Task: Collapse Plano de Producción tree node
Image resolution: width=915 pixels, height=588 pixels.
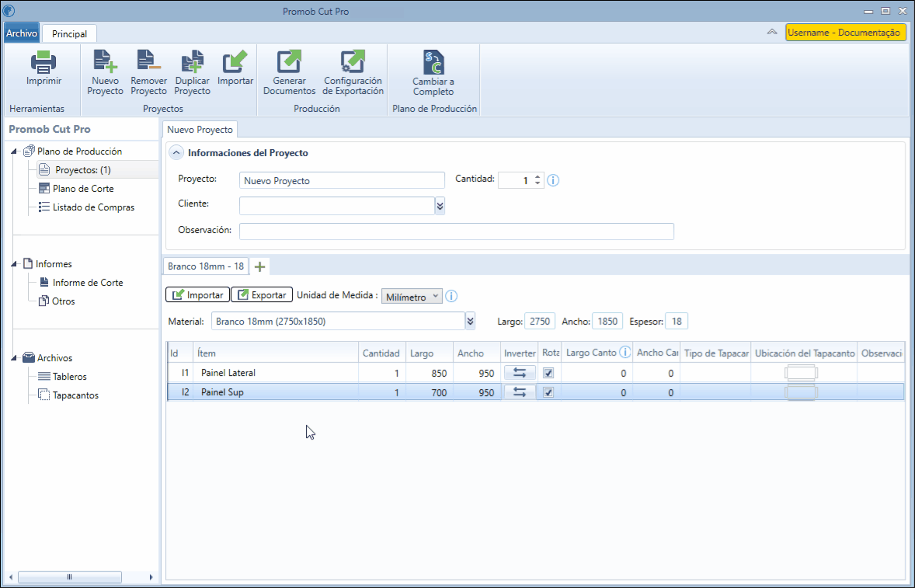Action: coord(14,151)
